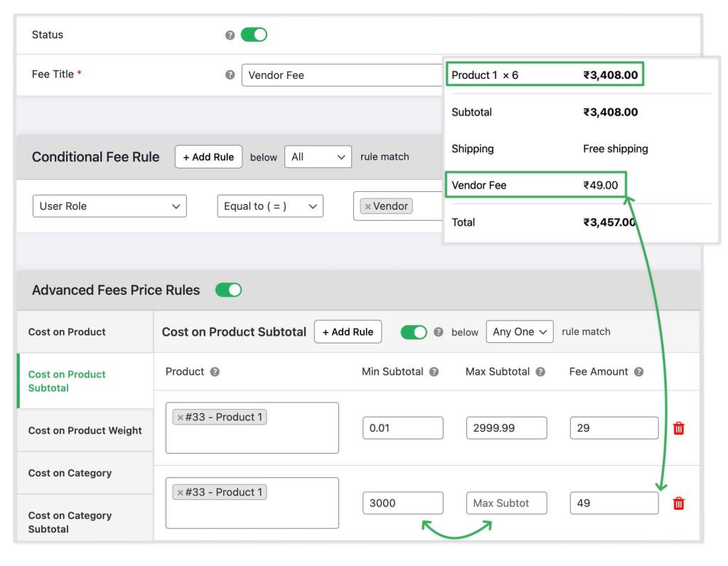The height and width of the screenshot is (566, 728).
Task: Open the User Role condition dropdown
Action: tap(109, 206)
